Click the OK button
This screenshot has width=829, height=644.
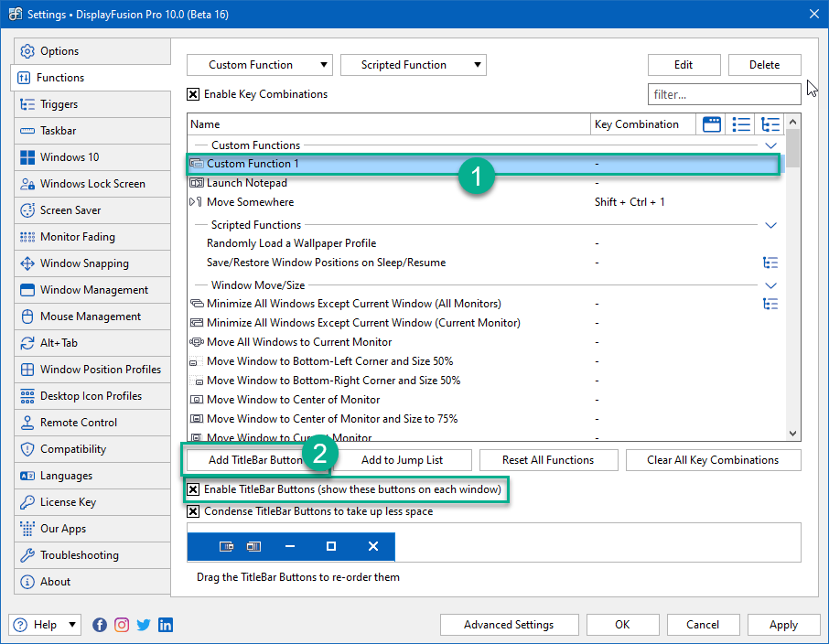pos(623,625)
